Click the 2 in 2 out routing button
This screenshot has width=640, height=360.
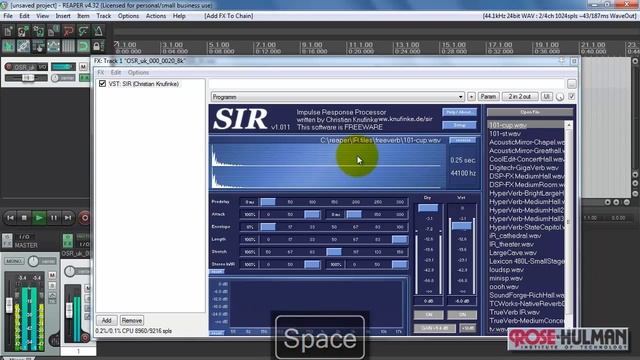(520, 97)
